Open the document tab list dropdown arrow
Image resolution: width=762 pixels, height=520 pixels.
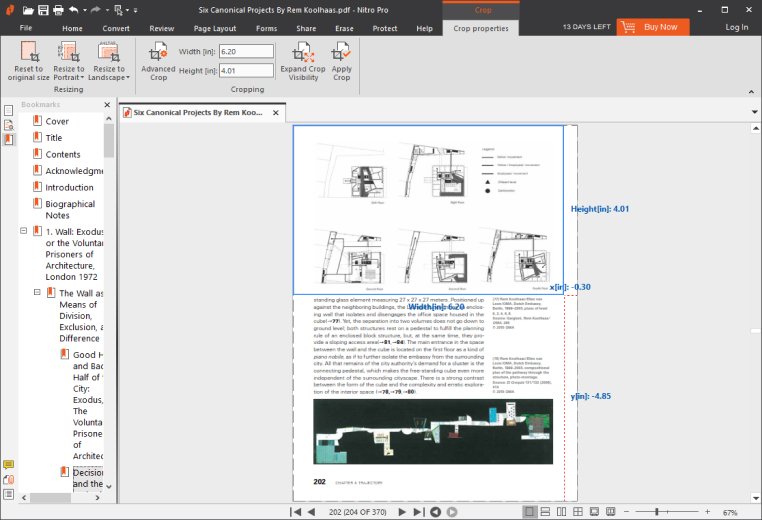[x=755, y=112]
